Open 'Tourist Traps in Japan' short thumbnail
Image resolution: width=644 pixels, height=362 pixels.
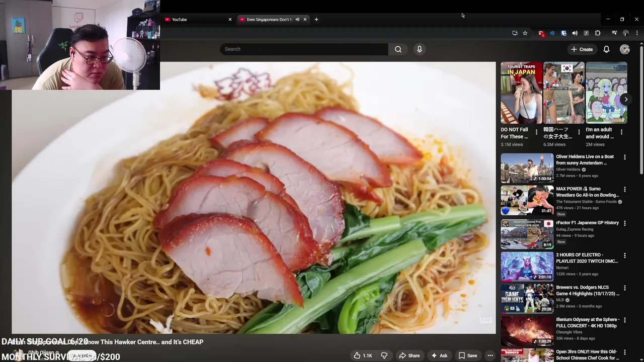pos(521,93)
